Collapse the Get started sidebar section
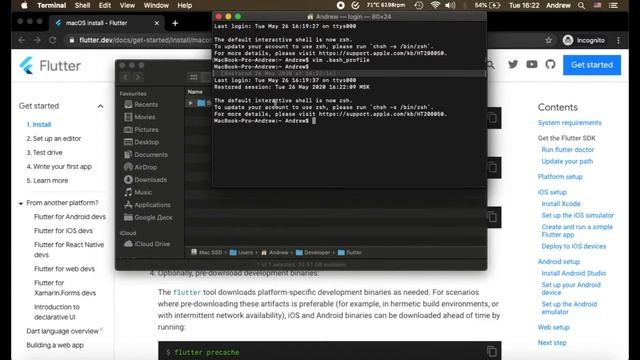This screenshot has height=360, width=640. tap(100, 106)
